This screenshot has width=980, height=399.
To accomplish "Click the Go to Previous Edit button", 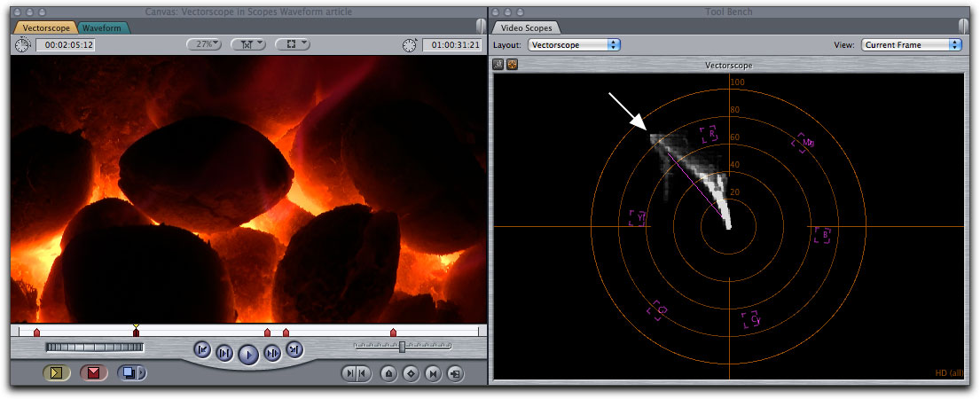I will click(202, 349).
